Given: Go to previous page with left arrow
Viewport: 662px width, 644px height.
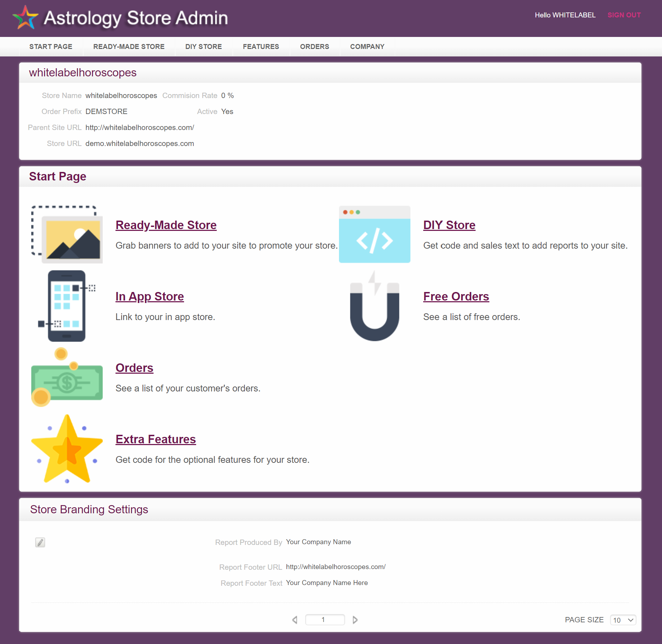Looking at the screenshot, I should 295,620.
